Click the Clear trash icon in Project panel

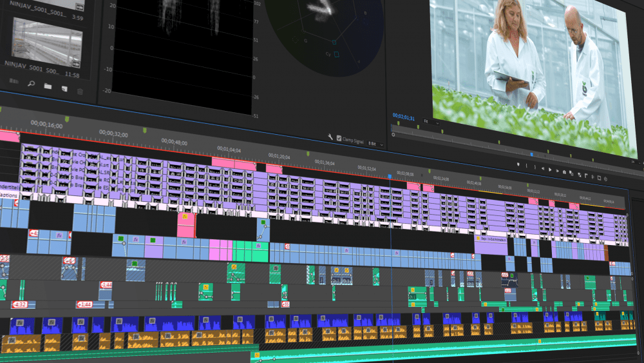click(x=80, y=92)
